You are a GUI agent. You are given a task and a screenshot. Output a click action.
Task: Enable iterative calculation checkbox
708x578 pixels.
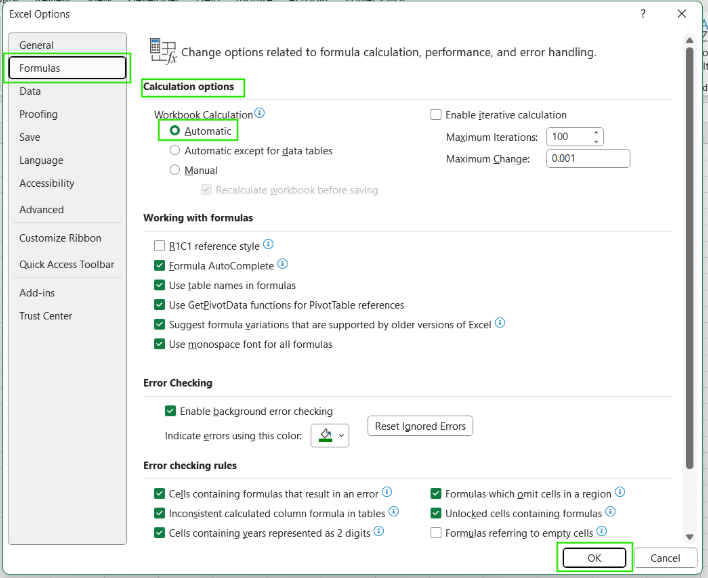tap(435, 115)
